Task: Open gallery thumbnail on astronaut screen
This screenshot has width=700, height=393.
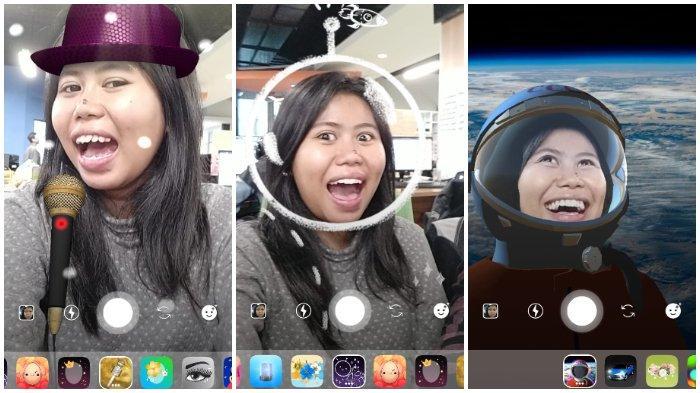Action: coord(490,311)
